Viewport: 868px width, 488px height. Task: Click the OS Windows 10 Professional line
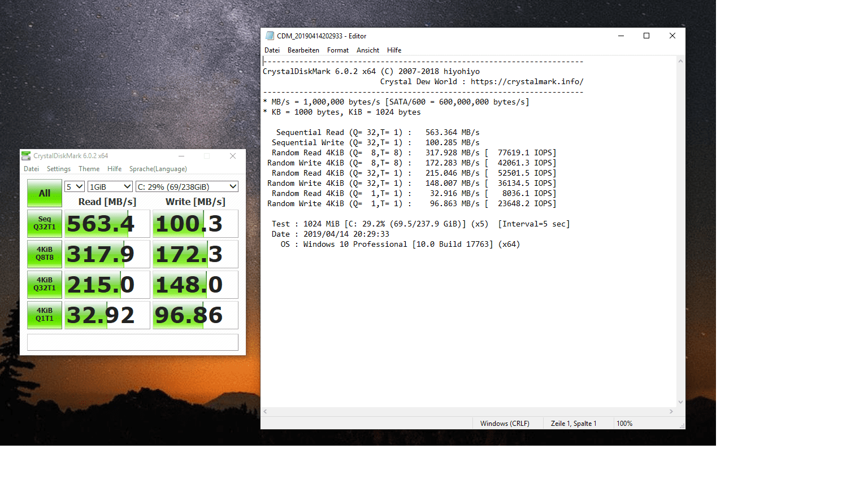(x=400, y=245)
